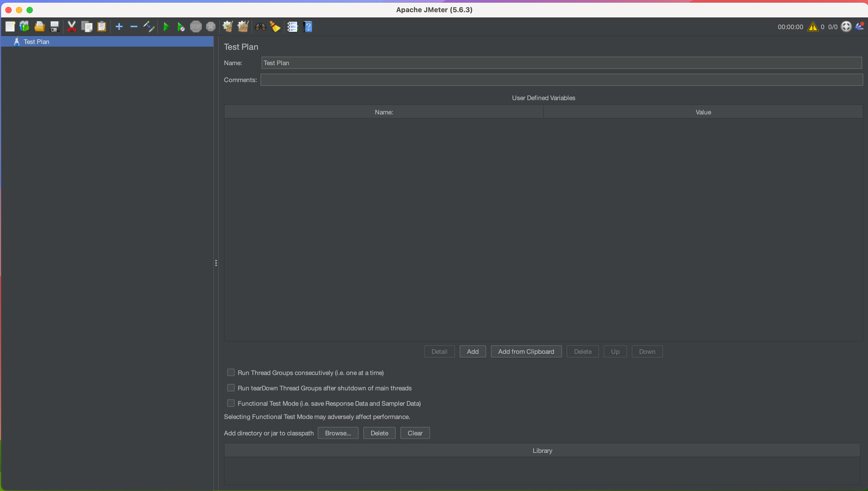The width and height of the screenshot is (868, 491).
Task: Click the New test plan icon
Action: 10,27
